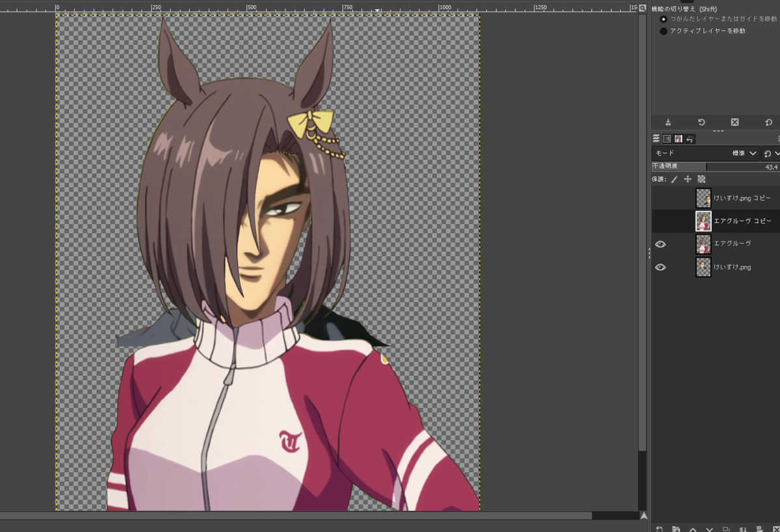Lock the alpha channel with the checkerboard icon
Screen dimensions: 780x532
[701, 179]
